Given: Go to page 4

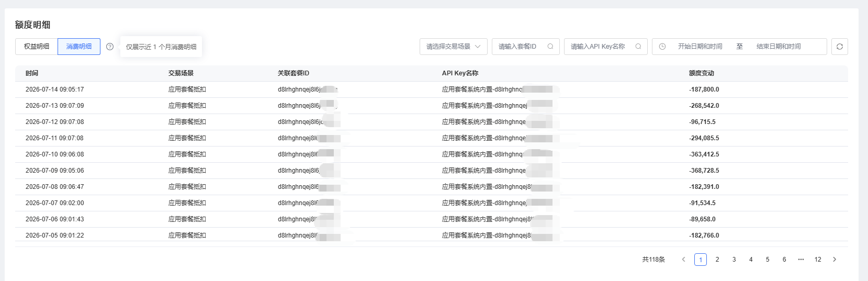Looking at the screenshot, I should click(x=751, y=260).
